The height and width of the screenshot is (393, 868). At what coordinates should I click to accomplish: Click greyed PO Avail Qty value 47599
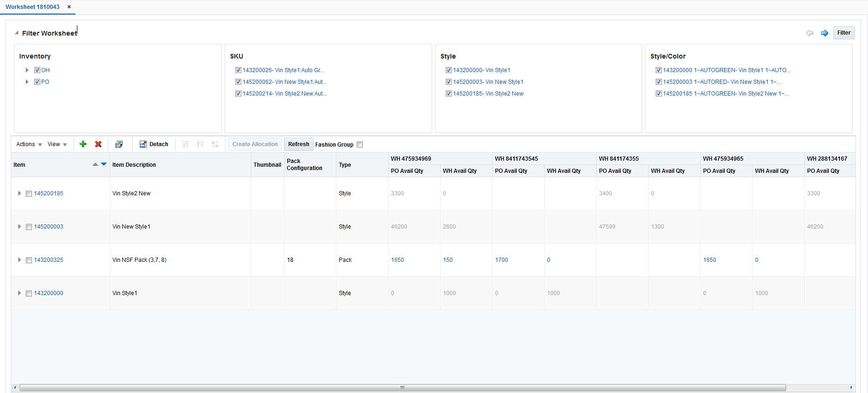(607, 227)
